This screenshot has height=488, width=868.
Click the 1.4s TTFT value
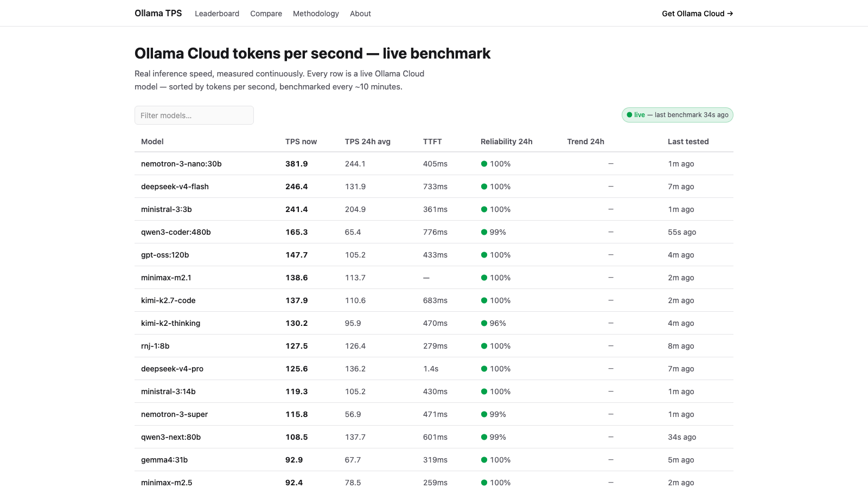[x=431, y=369]
